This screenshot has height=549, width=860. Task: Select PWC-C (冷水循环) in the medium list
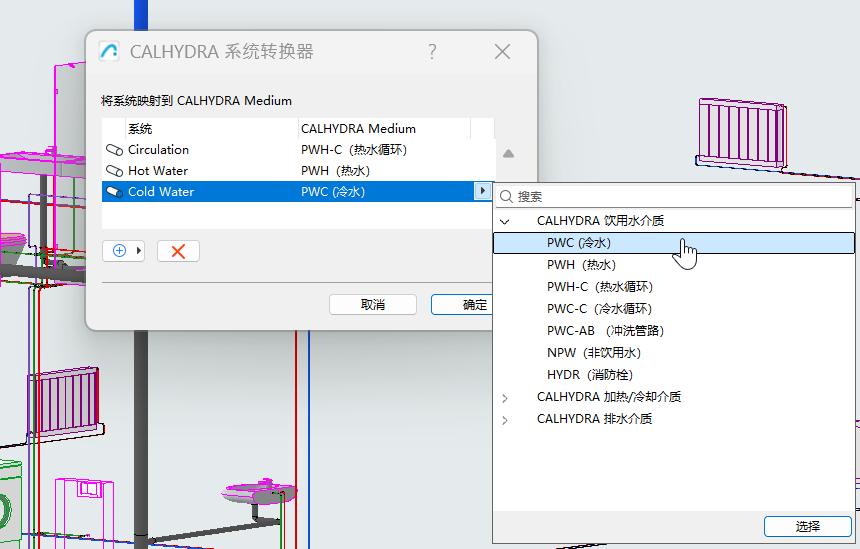(674, 309)
